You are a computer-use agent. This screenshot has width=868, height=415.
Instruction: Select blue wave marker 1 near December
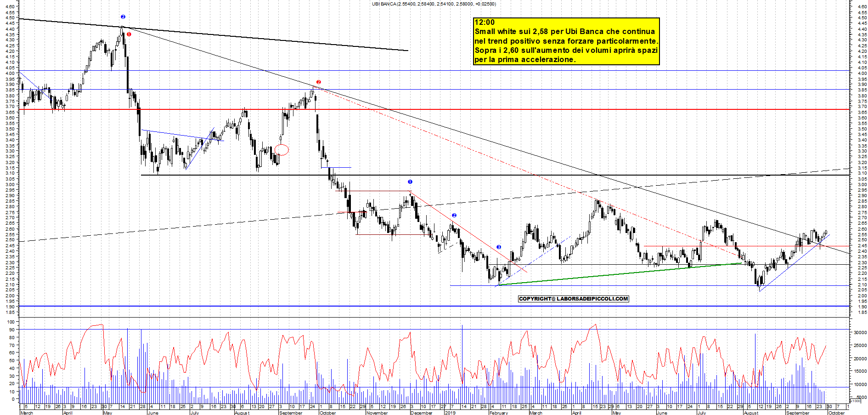coord(410,182)
